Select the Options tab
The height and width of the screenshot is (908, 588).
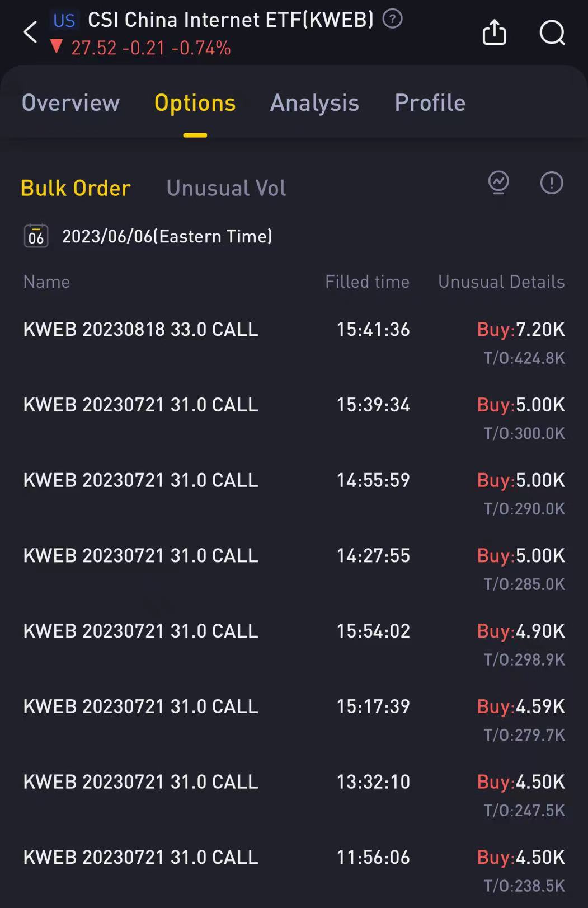tap(195, 103)
